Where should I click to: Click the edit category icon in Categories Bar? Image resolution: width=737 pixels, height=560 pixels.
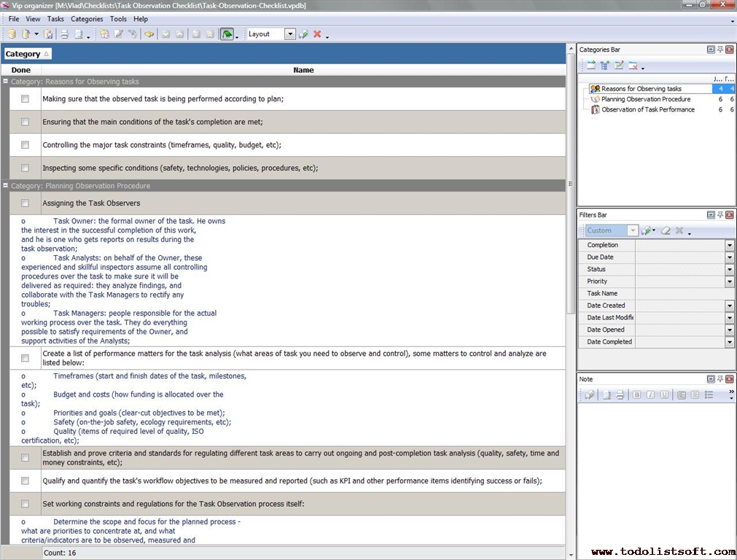coord(619,66)
